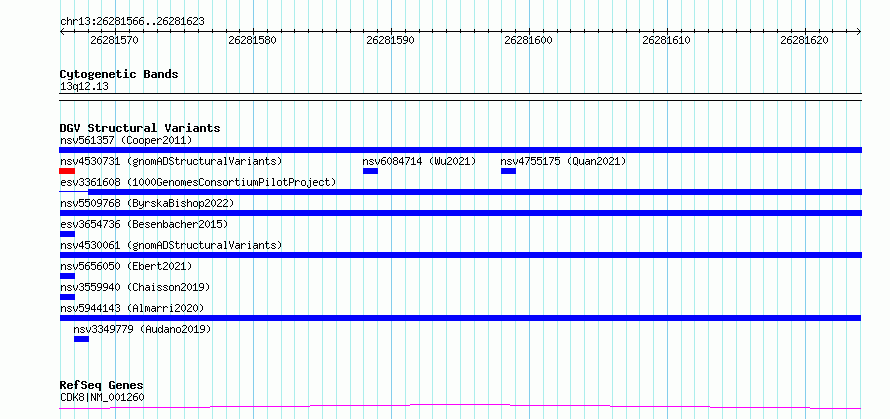Select the nsv5944143 blue variant bar
Viewport: 890px width, 419px height.
[x=461, y=318]
